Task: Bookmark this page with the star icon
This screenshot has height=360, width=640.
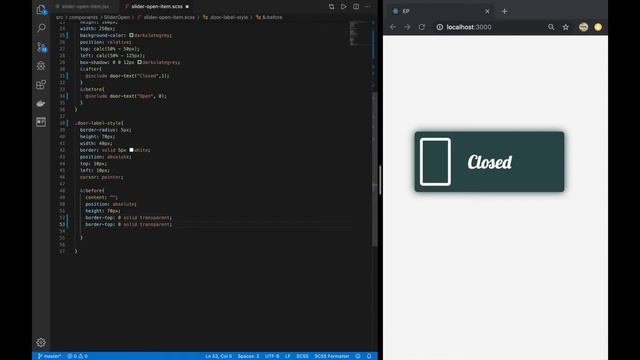Action: 566,27
